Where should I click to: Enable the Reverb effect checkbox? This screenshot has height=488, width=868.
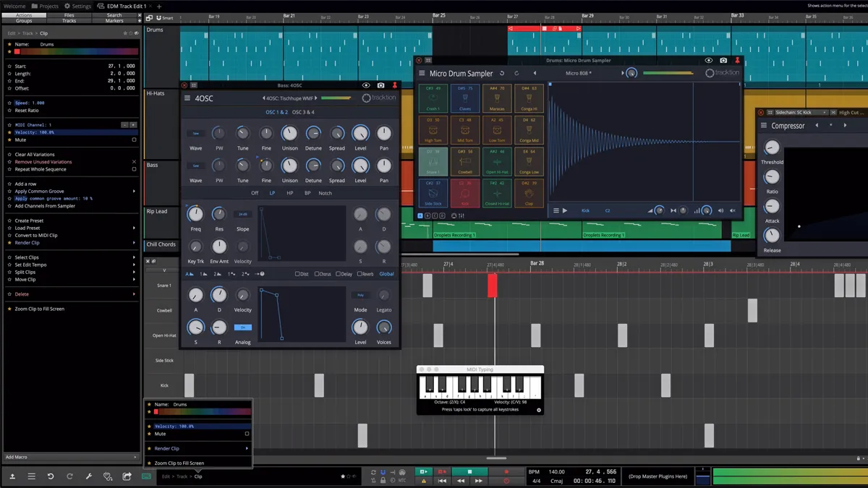[x=359, y=274]
